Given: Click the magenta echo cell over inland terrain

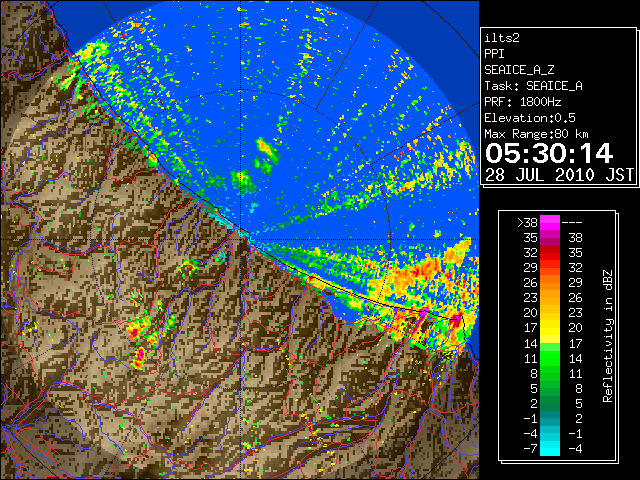Looking at the screenshot, I should tap(140, 356).
